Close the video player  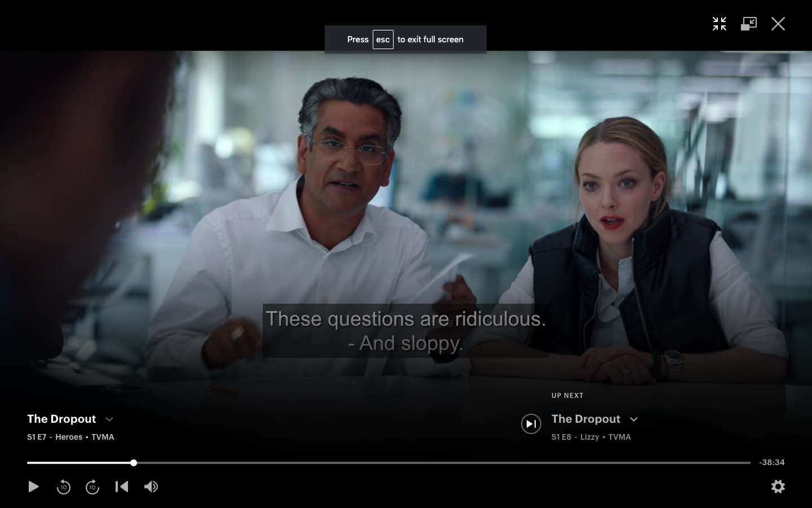pyautogui.click(x=778, y=24)
